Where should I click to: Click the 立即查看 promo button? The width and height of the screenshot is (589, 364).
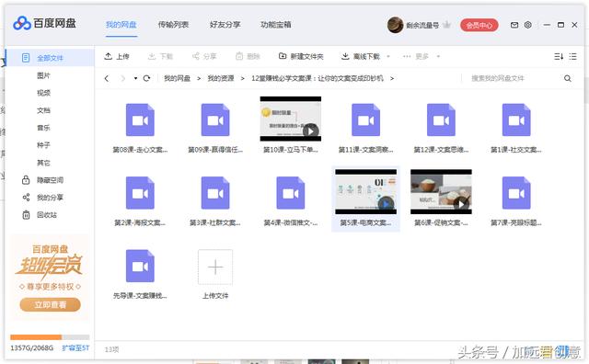coord(50,304)
